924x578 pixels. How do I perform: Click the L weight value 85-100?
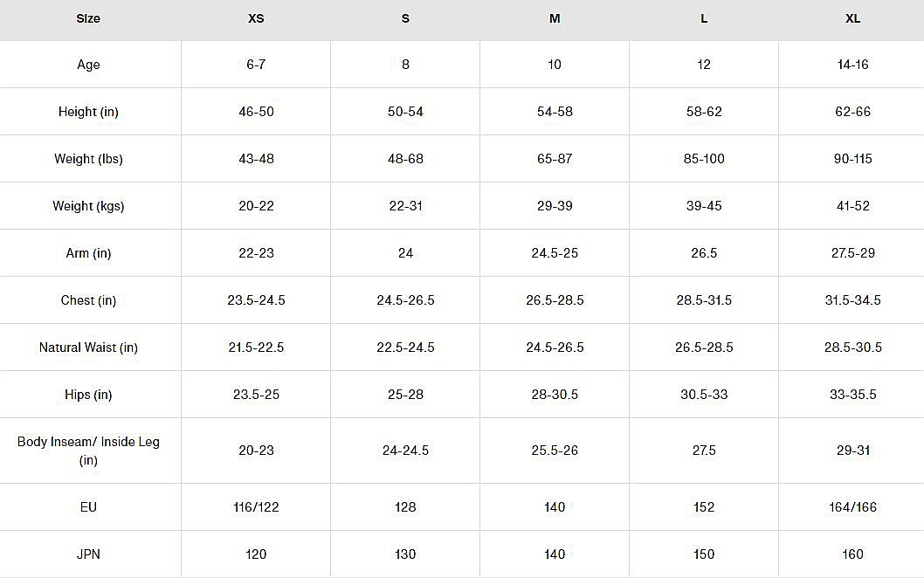pyautogui.click(x=704, y=159)
